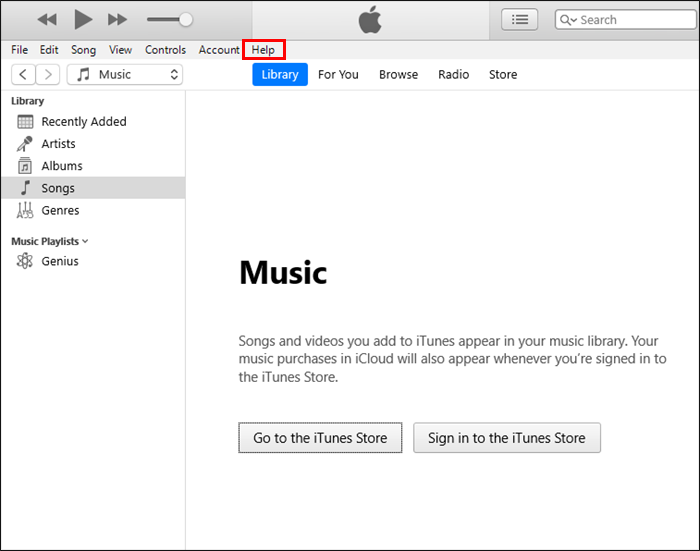Click the Apple logo in the display
The image size is (700, 551).
370,20
